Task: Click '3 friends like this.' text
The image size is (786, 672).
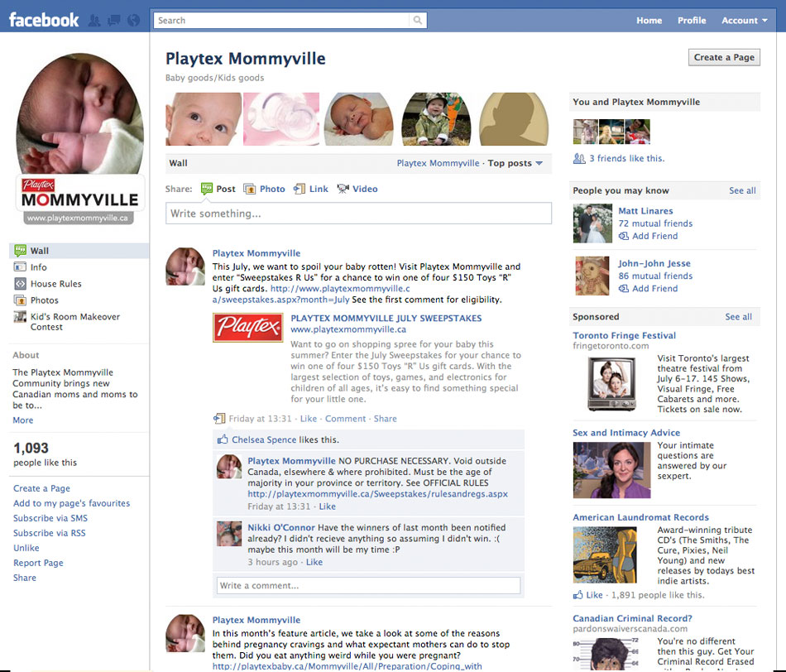Action: point(627,158)
